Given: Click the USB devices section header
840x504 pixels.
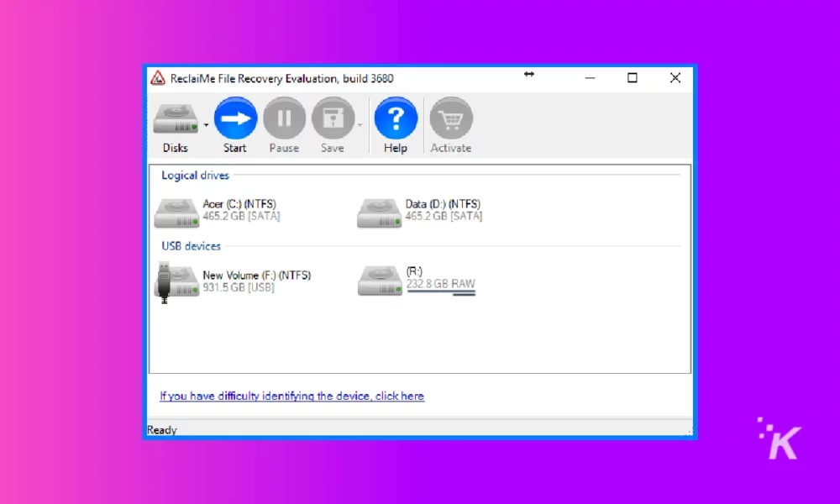Looking at the screenshot, I should click(192, 246).
